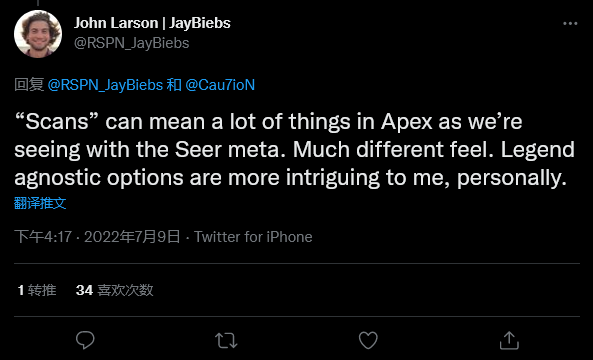Open the share tweet icon
Image resolution: width=593 pixels, height=360 pixels.
coord(509,340)
